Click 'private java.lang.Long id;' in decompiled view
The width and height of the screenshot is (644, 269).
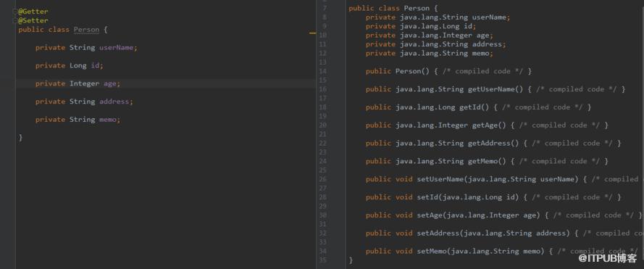pyautogui.click(x=421, y=26)
